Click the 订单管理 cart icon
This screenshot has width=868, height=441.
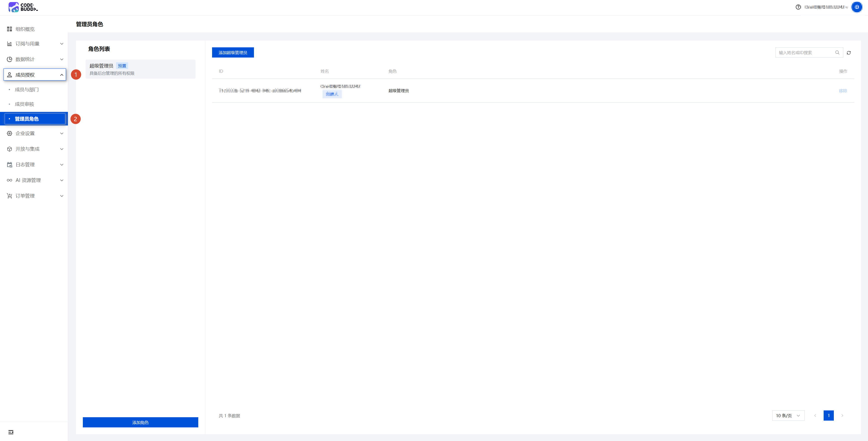click(x=10, y=196)
